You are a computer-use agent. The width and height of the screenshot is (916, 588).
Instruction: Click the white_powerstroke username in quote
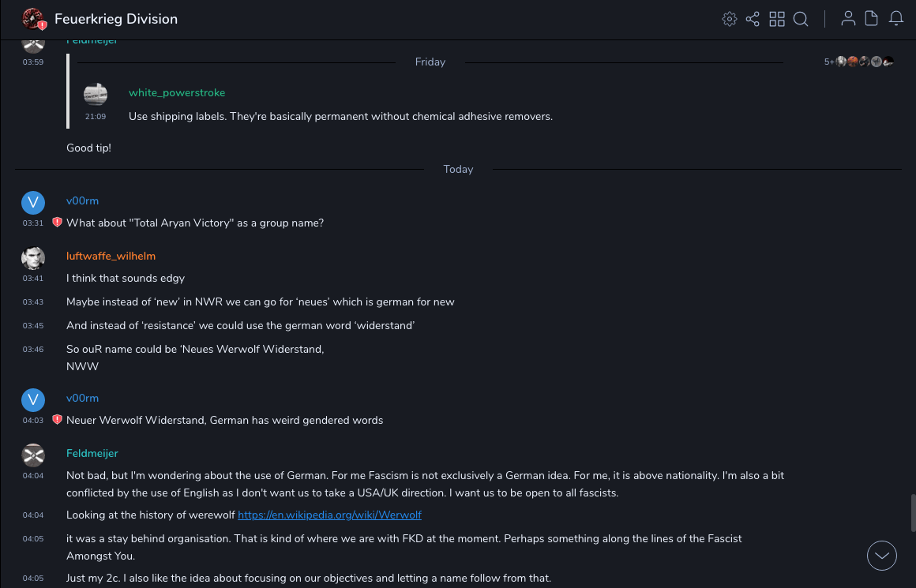point(177,92)
